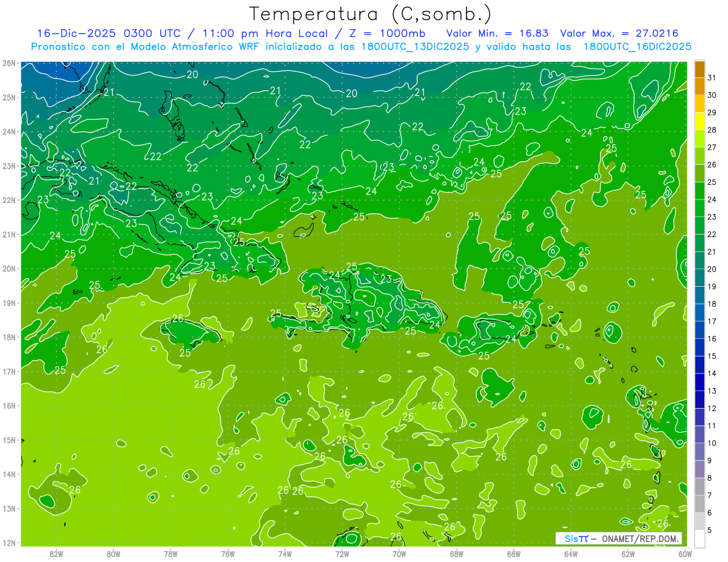
Task: Click the longitude axis label 62W
Action: [629, 554]
